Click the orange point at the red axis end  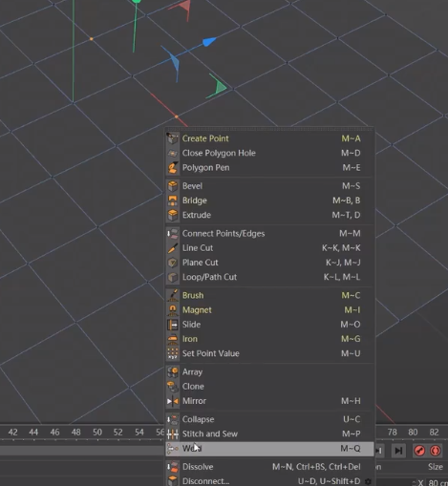point(177,117)
